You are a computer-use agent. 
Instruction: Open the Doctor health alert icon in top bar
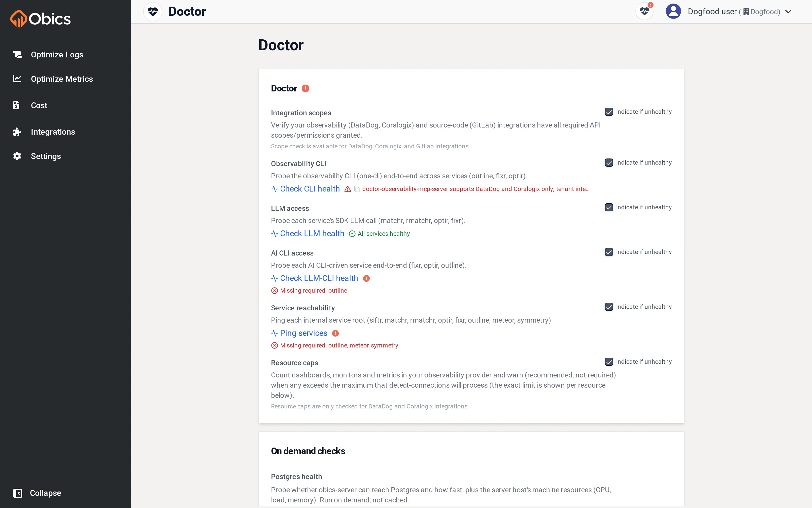644,11
